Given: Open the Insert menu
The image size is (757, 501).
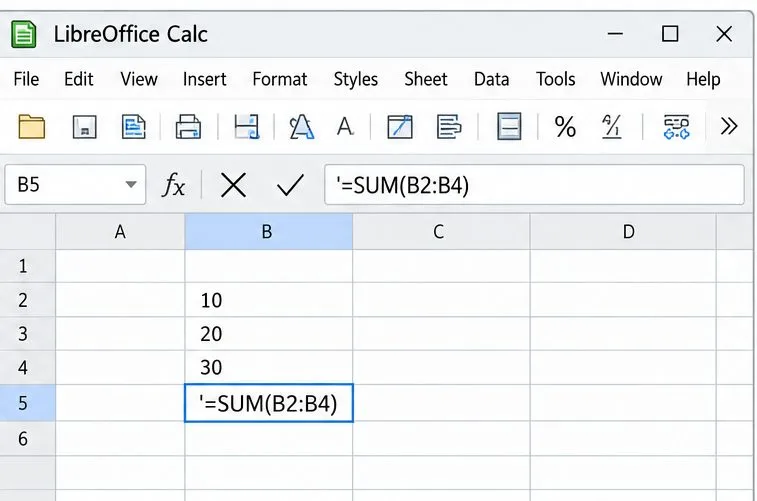Looking at the screenshot, I should coord(205,79).
